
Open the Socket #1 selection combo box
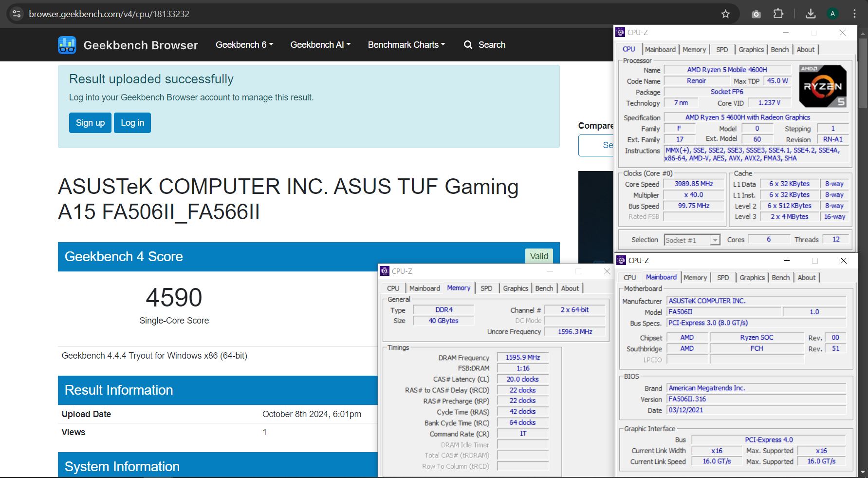click(692, 240)
